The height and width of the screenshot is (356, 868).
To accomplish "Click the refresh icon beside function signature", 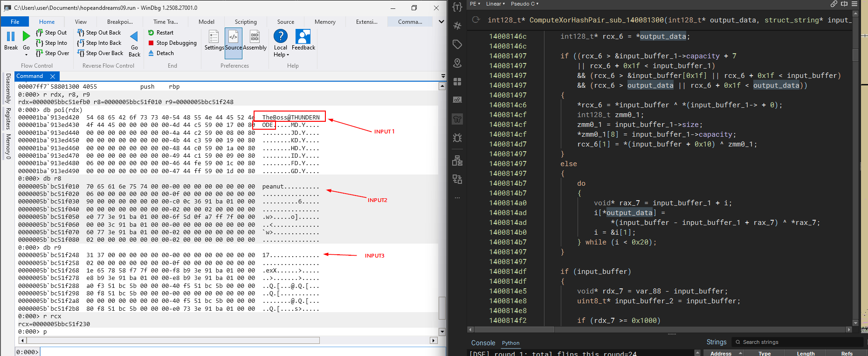I will pos(476,20).
